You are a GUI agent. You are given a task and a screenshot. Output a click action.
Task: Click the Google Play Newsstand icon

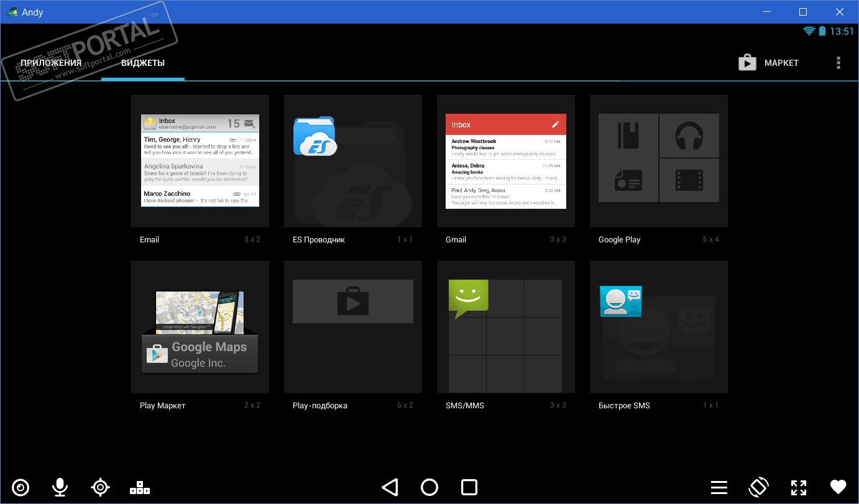coord(628,180)
